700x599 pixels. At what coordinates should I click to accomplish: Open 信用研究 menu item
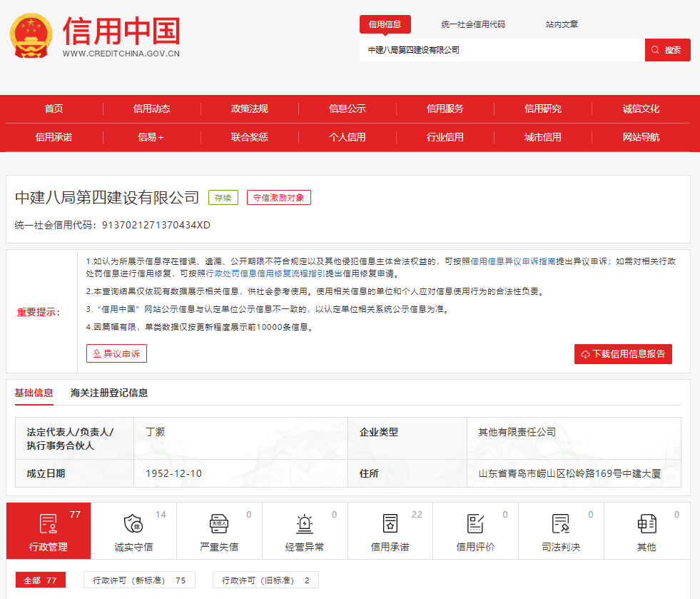[x=543, y=109]
